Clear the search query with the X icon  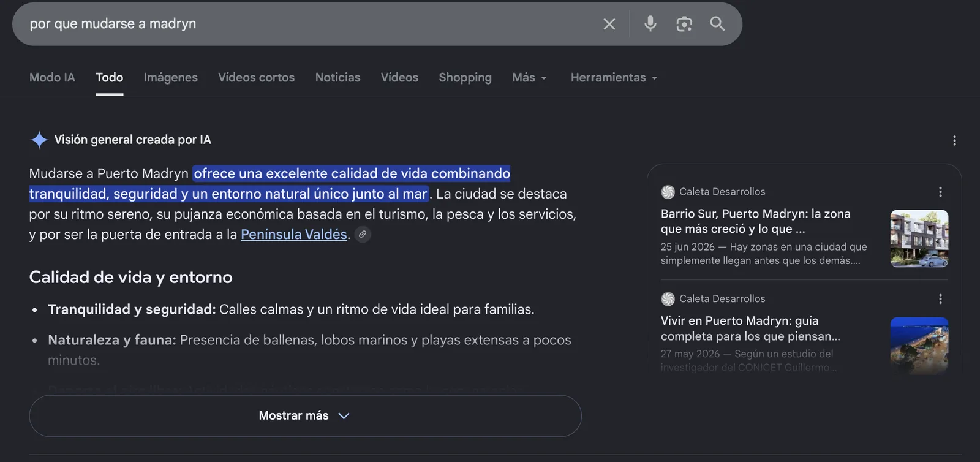609,24
